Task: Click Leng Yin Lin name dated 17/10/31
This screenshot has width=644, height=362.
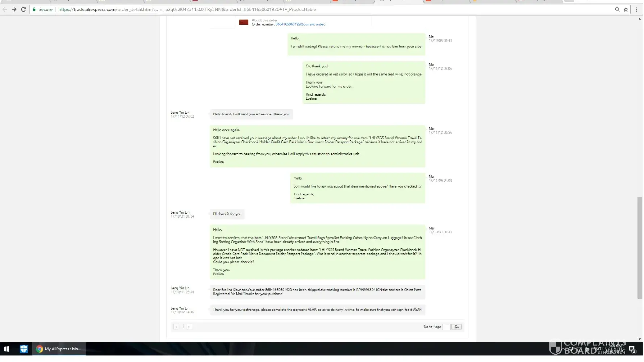Action: (x=180, y=212)
